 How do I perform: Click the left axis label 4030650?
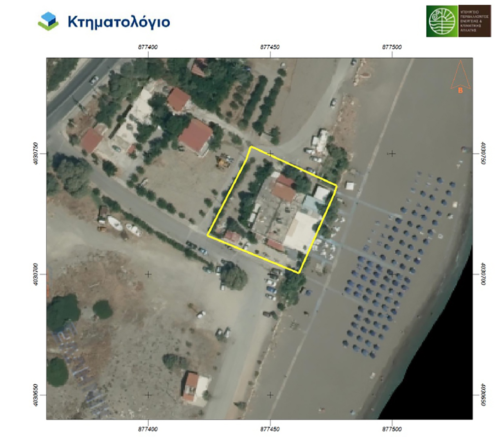pyautogui.click(x=34, y=395)
